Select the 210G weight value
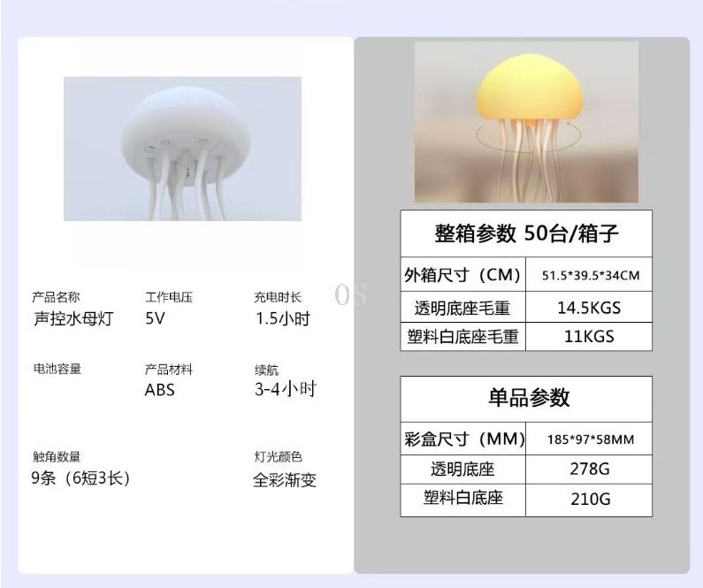Viewport: 703px width, 588px height. point(589,500)
